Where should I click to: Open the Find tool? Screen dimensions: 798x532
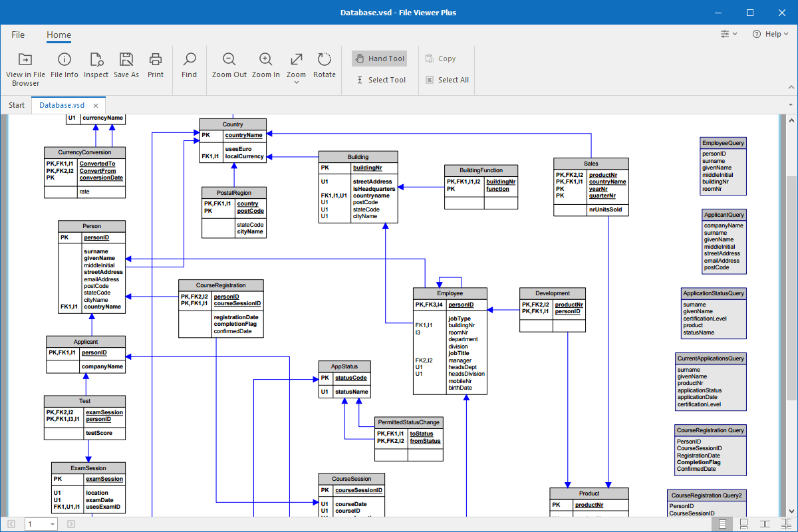(x=189, y=65)
